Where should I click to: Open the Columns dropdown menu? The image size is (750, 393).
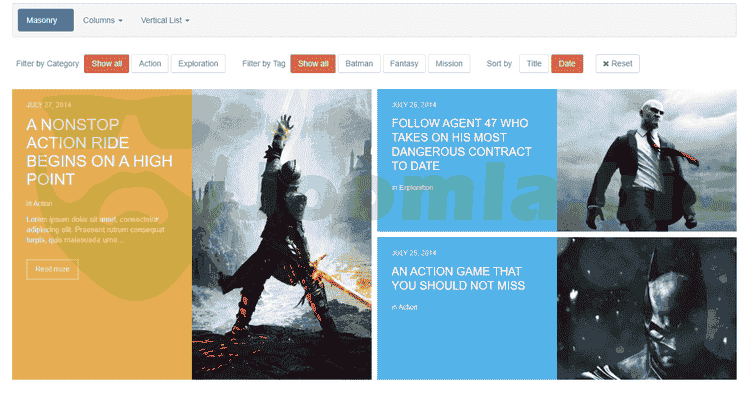pos(102,21)
